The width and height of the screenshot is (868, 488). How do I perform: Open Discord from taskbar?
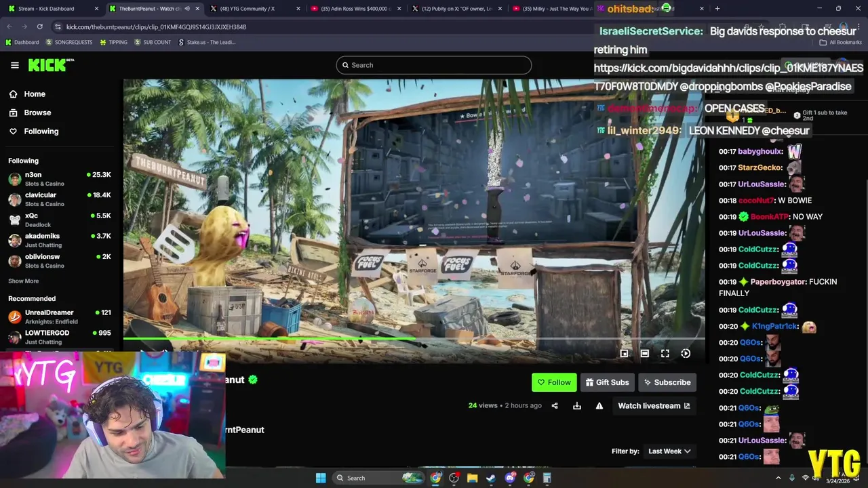click(510, 478)
